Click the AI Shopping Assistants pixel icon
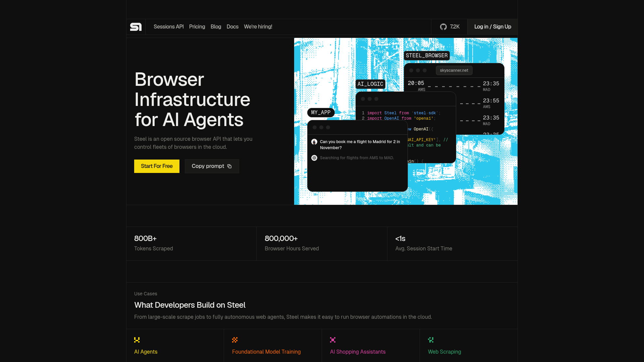 click(x=333, y=340)
